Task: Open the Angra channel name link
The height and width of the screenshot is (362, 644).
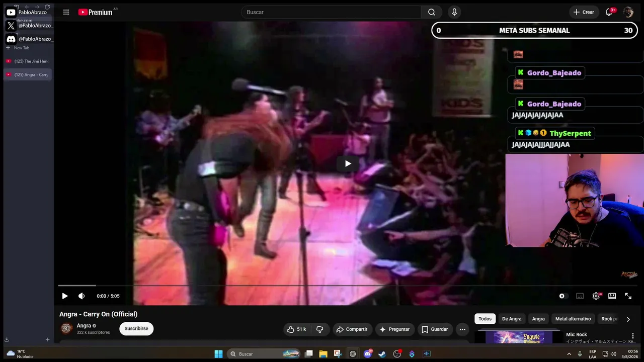Action: (x=84, y=326)
